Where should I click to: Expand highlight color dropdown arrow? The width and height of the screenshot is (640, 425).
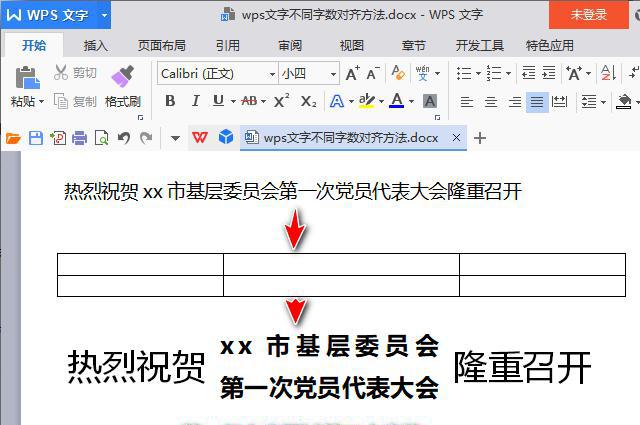(x=381, y=101)
